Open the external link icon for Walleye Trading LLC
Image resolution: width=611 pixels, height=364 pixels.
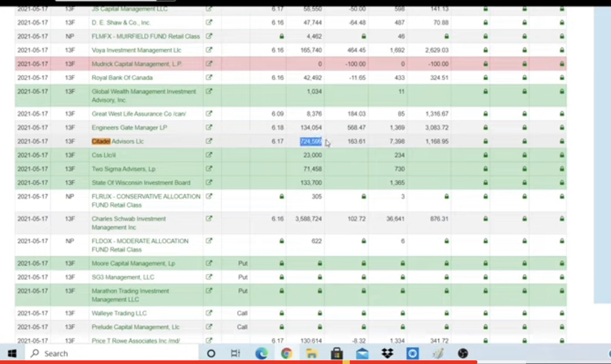209,313
